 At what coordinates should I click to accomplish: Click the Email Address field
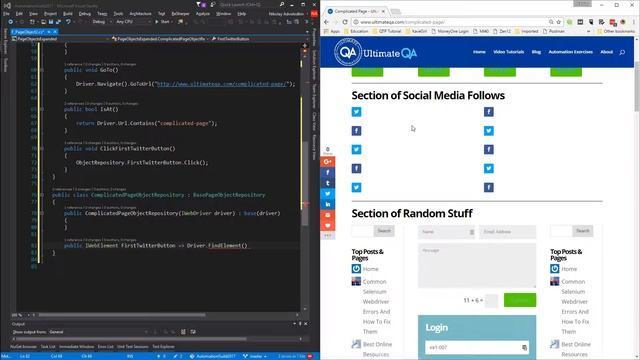pos(507,232)
